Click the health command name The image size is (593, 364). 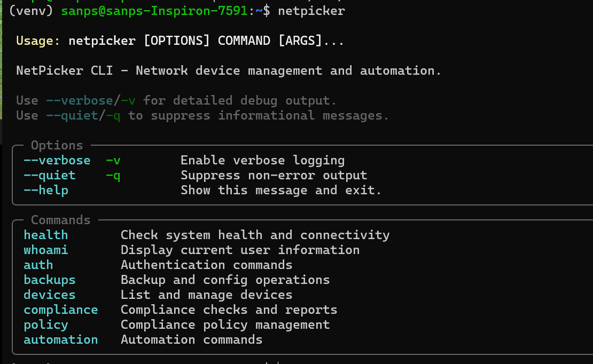[x=45, y=235]
